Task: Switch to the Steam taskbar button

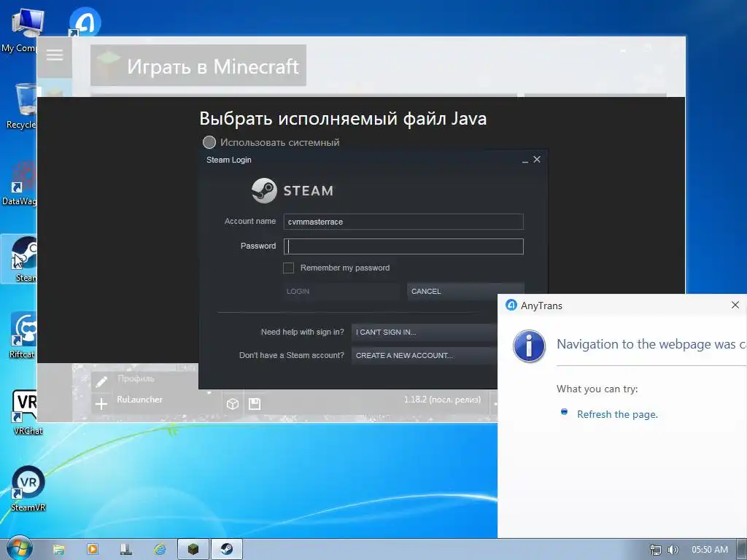Action: click(227, 550)
